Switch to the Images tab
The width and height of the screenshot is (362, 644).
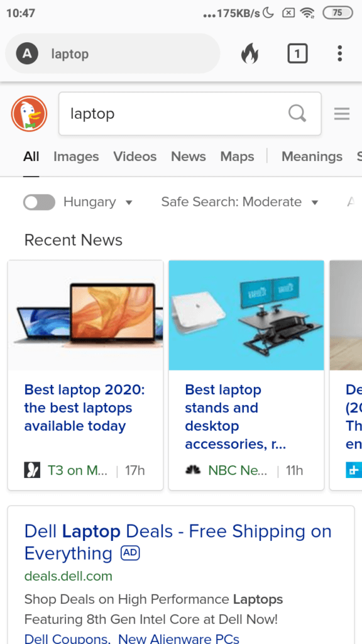[x=76, y=157]
